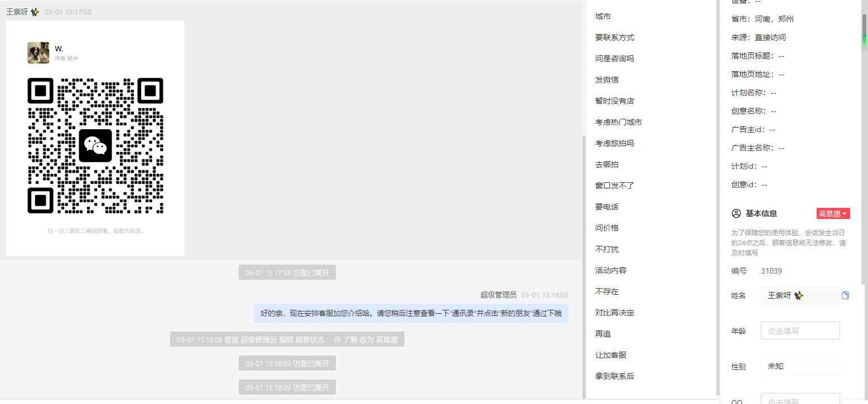
Task: Open the 性别 dropdown showing 未知
Action: tap(800, 366)
